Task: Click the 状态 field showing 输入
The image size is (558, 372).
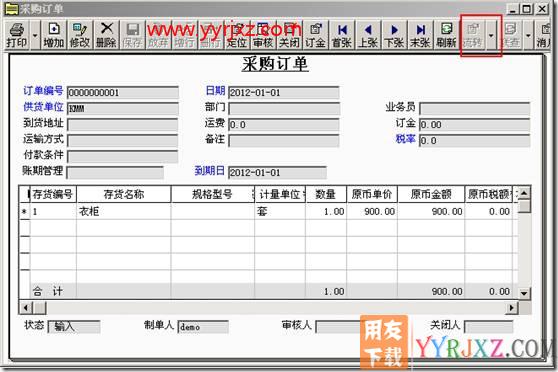Action: (x=74, y=326)
